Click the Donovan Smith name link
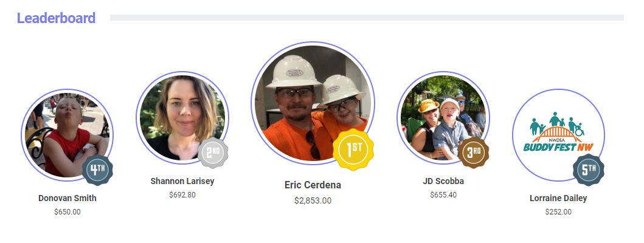The image size is (644, 243). coord(68,198)
